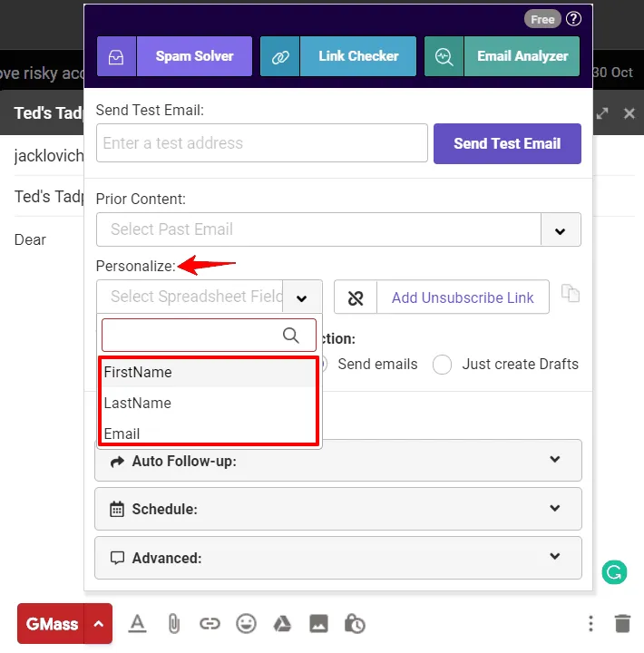This screenshot has width=644, height=653.
Task: Click the Schedule chevron arrow
Action: click(555, 508)
